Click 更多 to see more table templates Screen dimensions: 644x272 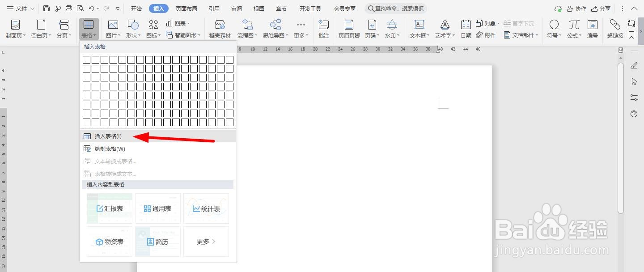pyautogui.click(x=206, y=242)
